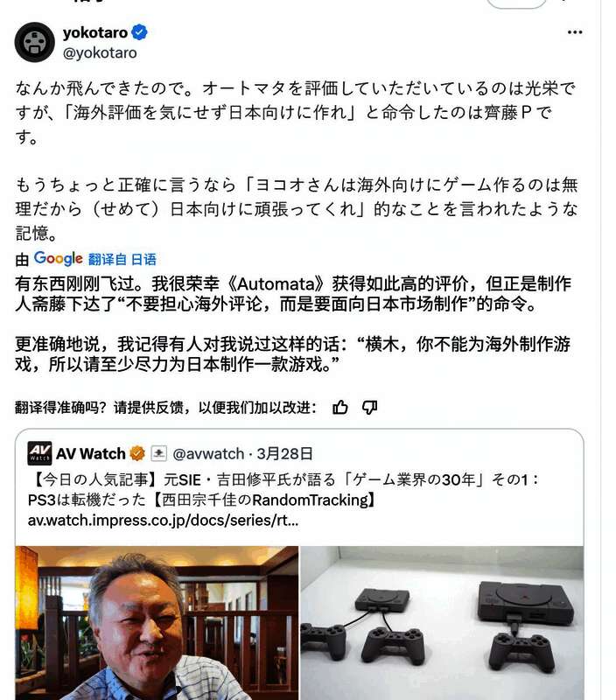Click the yokotaro display name
This screenshot has height=700, width=616.
(x=95, y=32)
